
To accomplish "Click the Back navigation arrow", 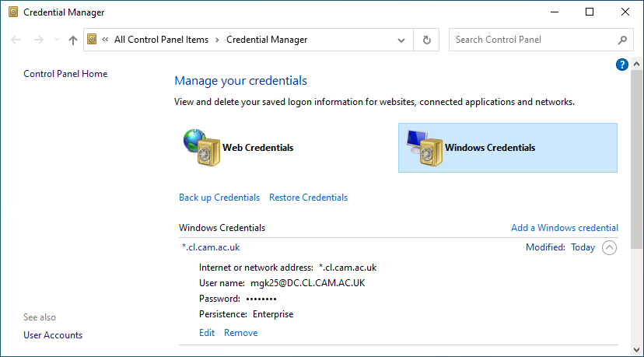I will click(16, 40).
